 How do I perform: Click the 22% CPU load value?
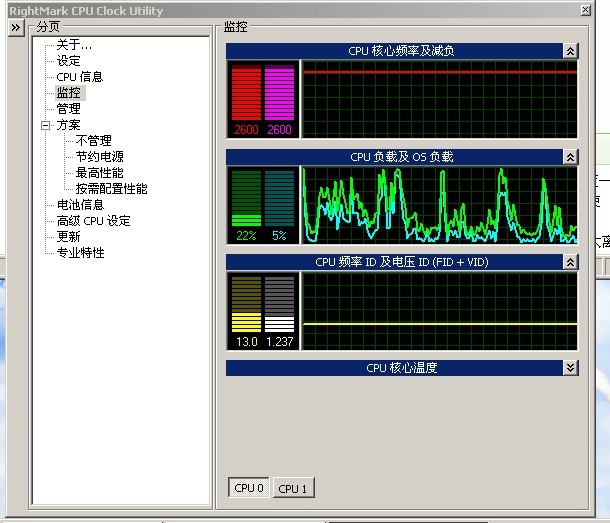(x=246, y=235)
